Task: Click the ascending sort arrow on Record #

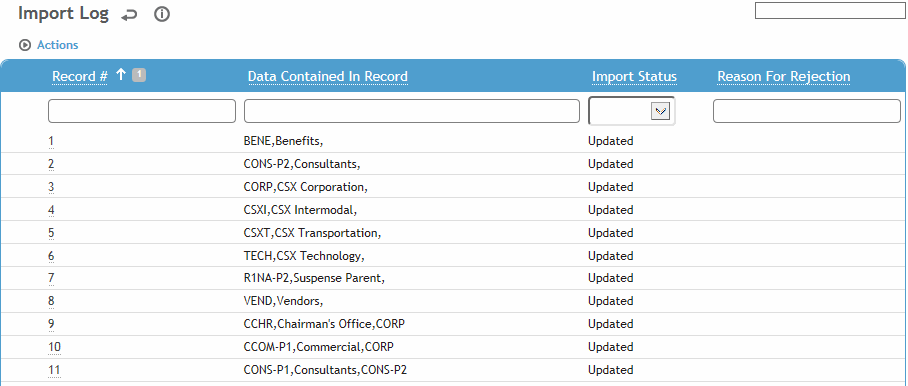Action: pos(120,75)
